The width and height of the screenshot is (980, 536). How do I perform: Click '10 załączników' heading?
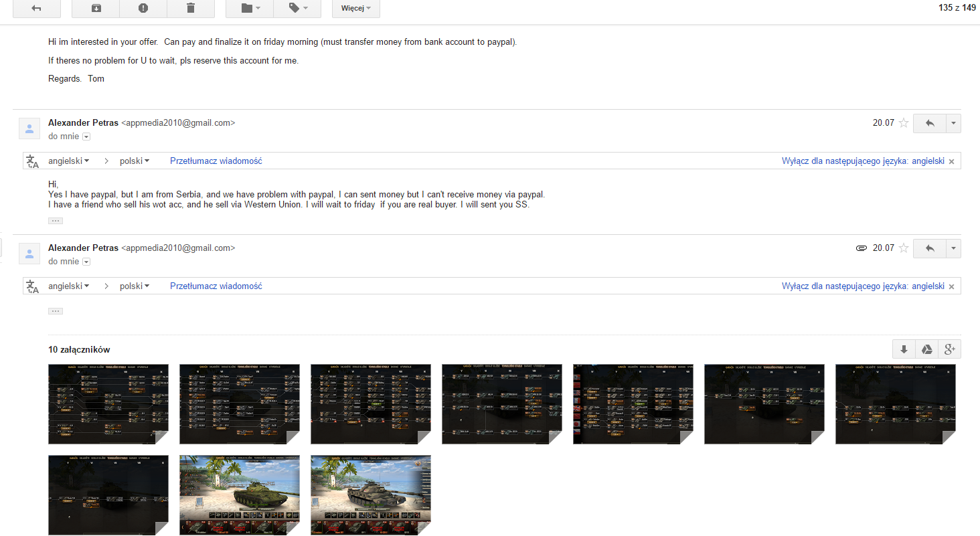coord(79,350)
